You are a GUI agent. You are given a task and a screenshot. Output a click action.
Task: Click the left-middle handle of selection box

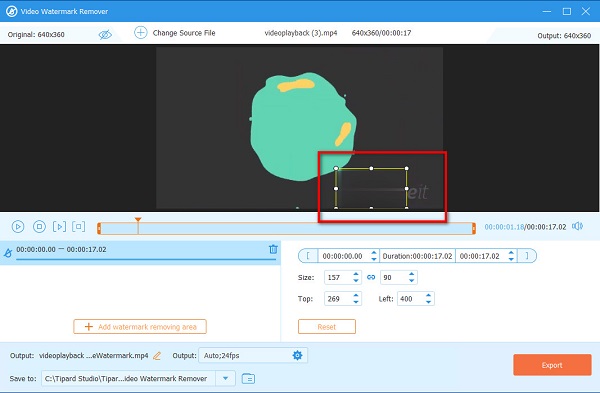[336, 188]
